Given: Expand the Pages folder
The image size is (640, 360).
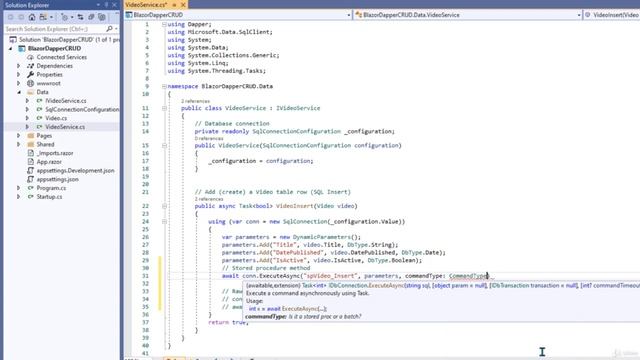Looking at the screenshot, I should 18,136.
